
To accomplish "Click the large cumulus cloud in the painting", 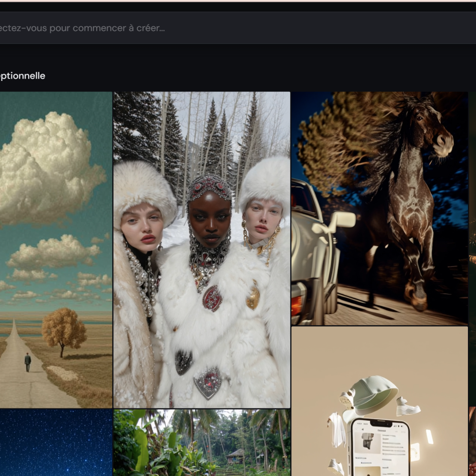I will point(48,167).
